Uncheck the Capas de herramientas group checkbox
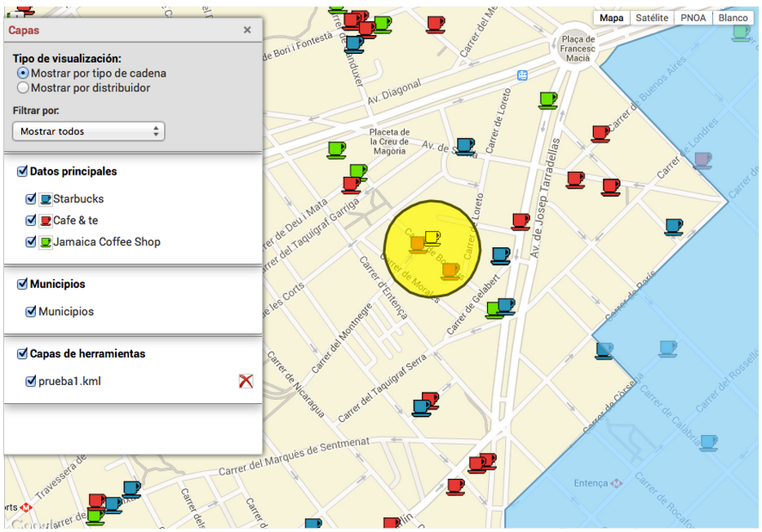The image size is (762, 532). (x=22, y=354)
